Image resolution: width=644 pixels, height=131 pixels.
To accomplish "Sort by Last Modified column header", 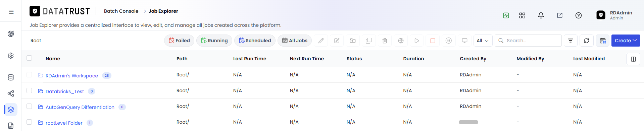I will pyautogui.click(x=589, y=59).
